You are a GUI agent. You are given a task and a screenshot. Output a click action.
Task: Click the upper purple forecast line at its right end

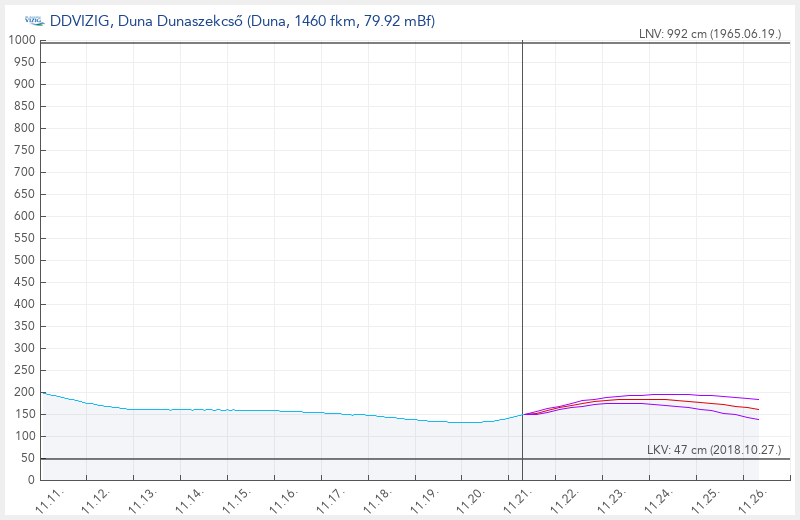click(756, 399)
